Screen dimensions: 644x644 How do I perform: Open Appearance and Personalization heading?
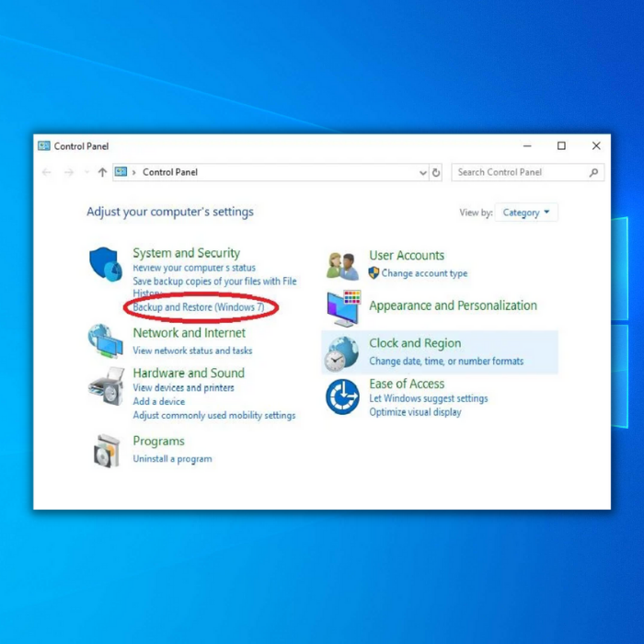[453, 305]
